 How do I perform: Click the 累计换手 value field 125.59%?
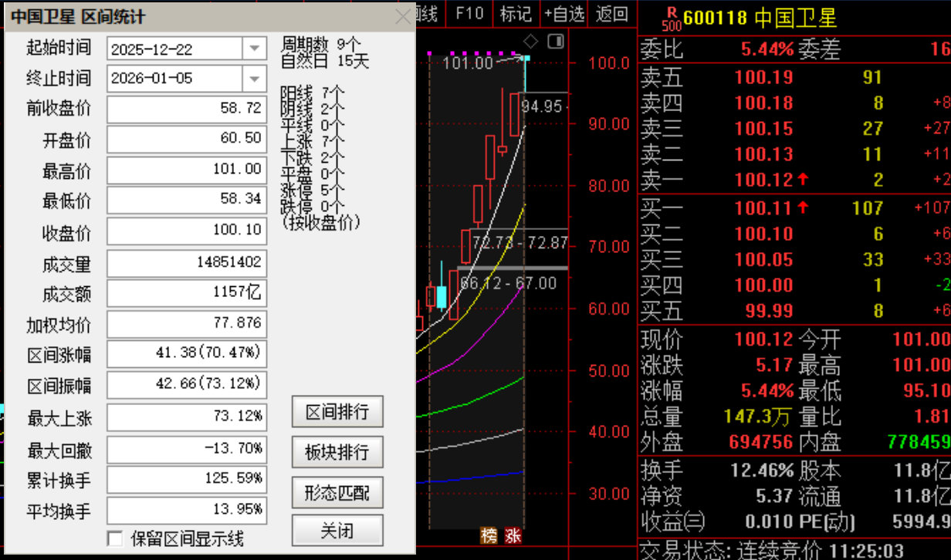(x=187, y=480)
